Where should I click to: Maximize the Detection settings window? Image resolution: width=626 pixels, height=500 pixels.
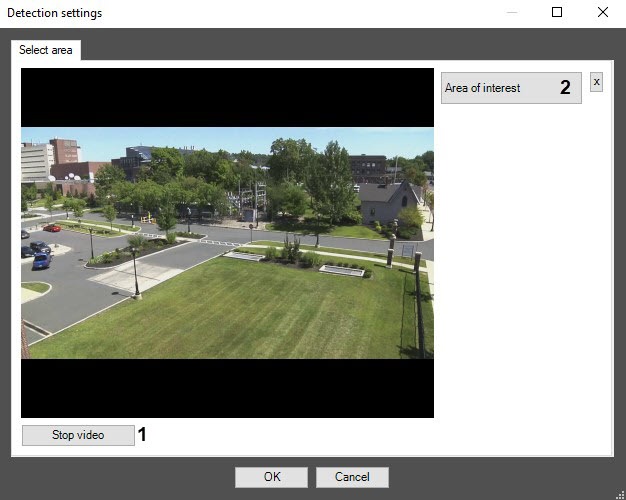pos(557,12)
